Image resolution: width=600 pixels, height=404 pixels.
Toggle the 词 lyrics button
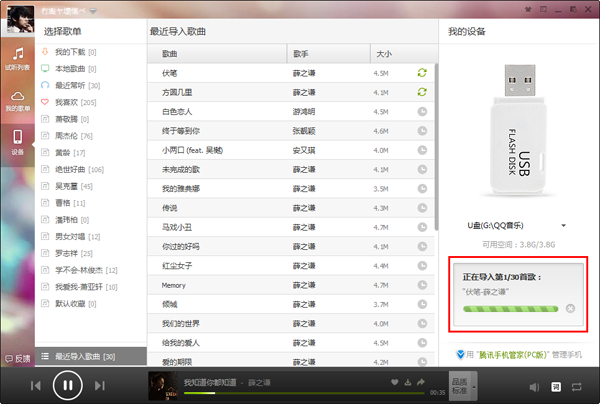coord(557,385)
